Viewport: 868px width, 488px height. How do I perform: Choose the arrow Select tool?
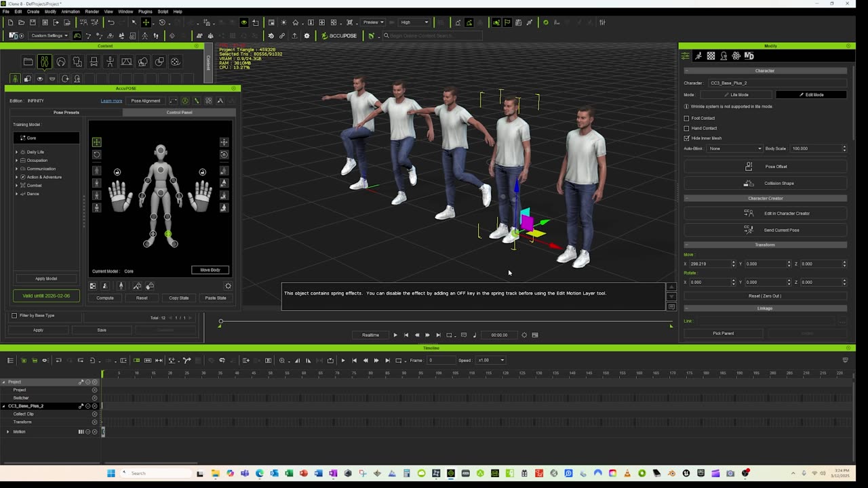(x=134, y=22)
